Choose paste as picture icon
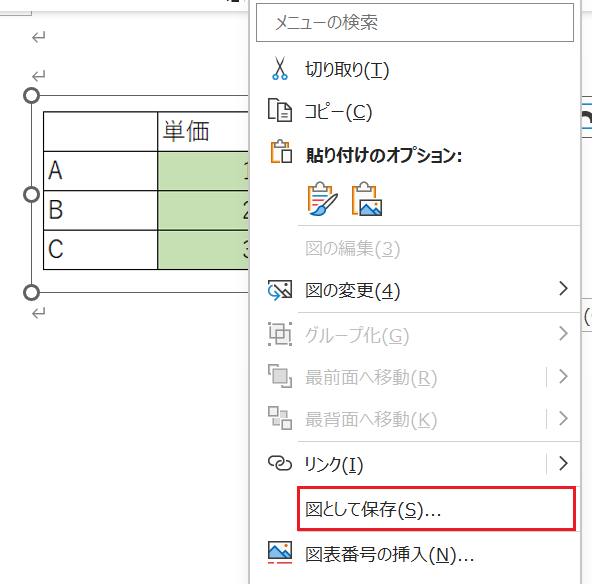This screenshot has height=584, width=592. tap(367, 199)
